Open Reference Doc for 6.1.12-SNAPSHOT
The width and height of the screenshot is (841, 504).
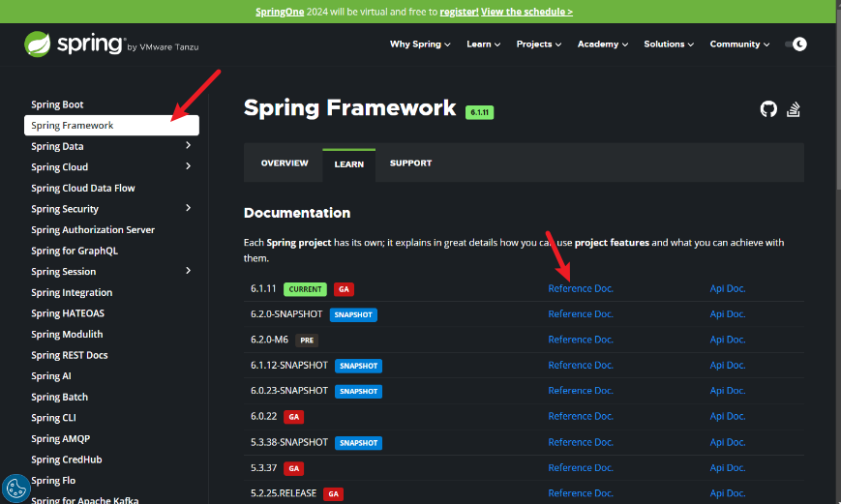point(581,365)
